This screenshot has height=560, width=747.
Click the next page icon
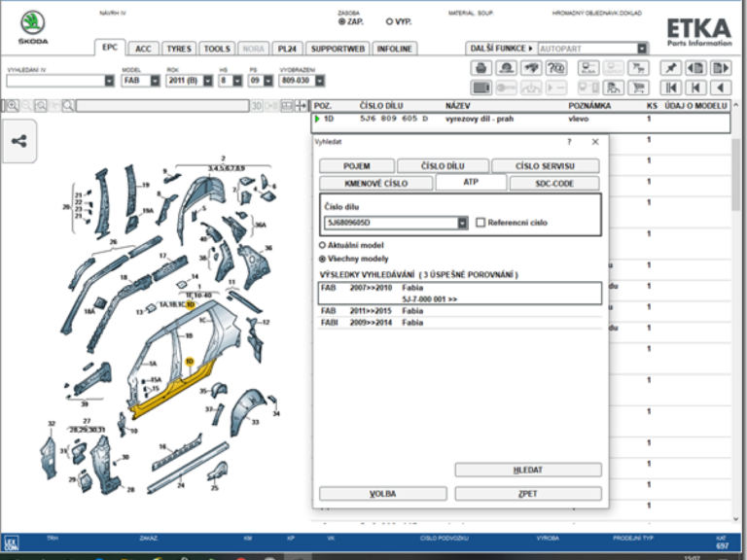(720, 68)
